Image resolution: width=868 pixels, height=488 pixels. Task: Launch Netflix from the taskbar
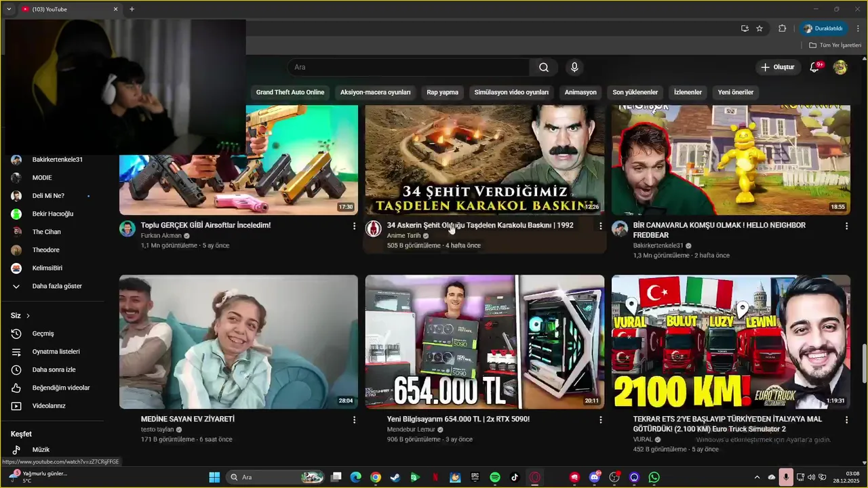[435, 477]
